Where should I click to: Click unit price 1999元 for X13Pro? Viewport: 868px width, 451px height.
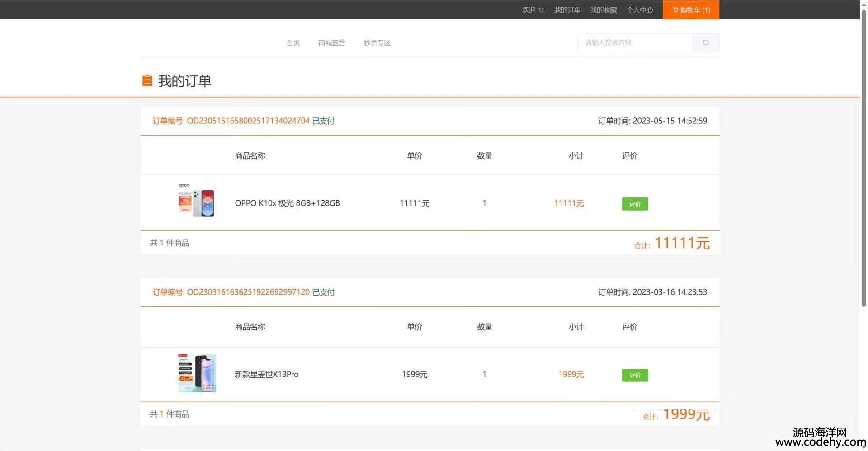tap(415, 374)
